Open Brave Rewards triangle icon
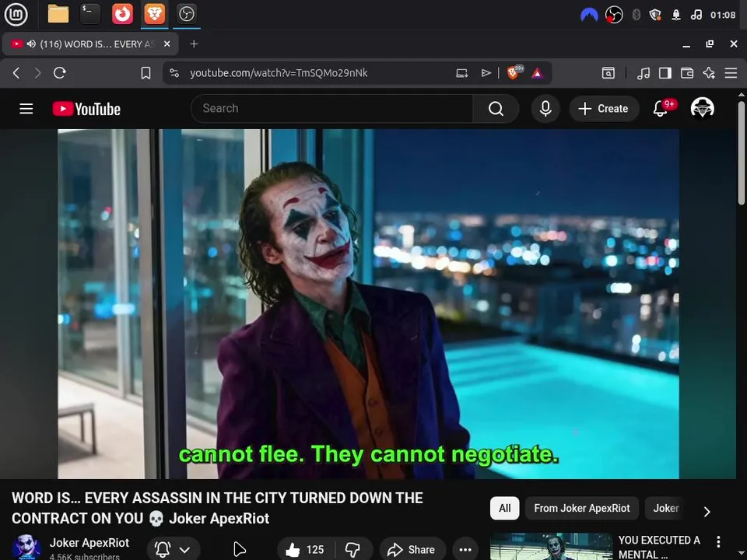Viewport: 747px width, 560px height. [538, 73]
